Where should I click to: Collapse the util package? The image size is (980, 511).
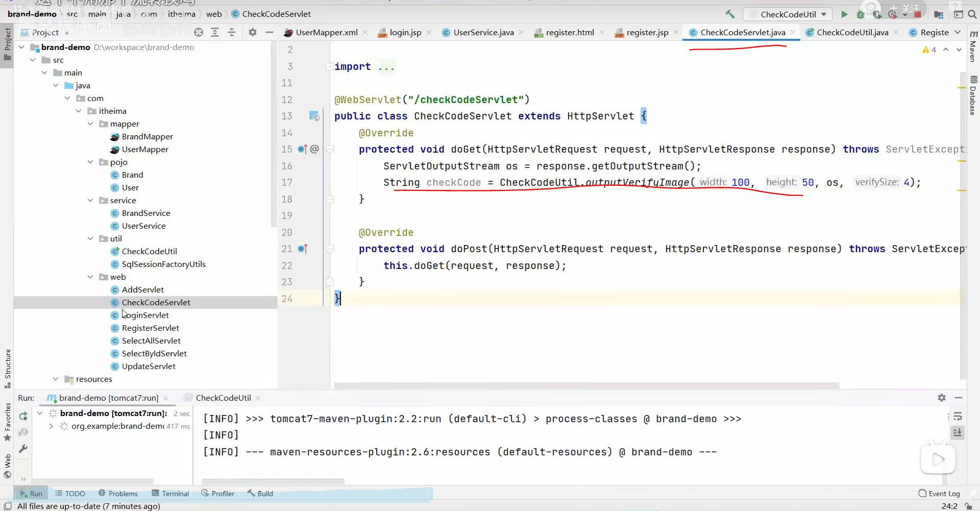(x=90, y=238)
